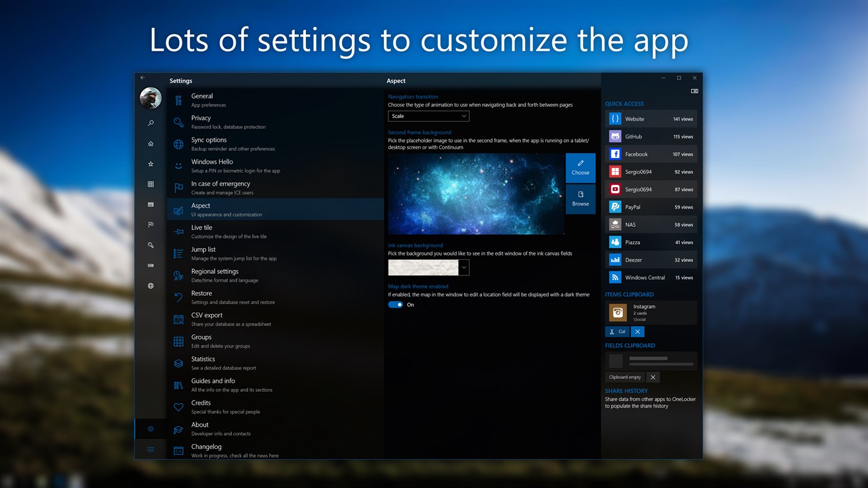
Task: Open the globe icon in the sidebar
Action: 150,286
